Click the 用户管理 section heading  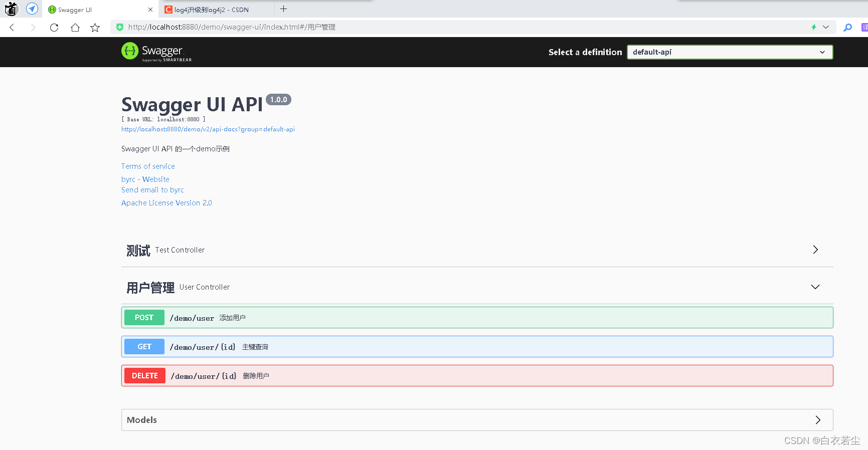150,288
